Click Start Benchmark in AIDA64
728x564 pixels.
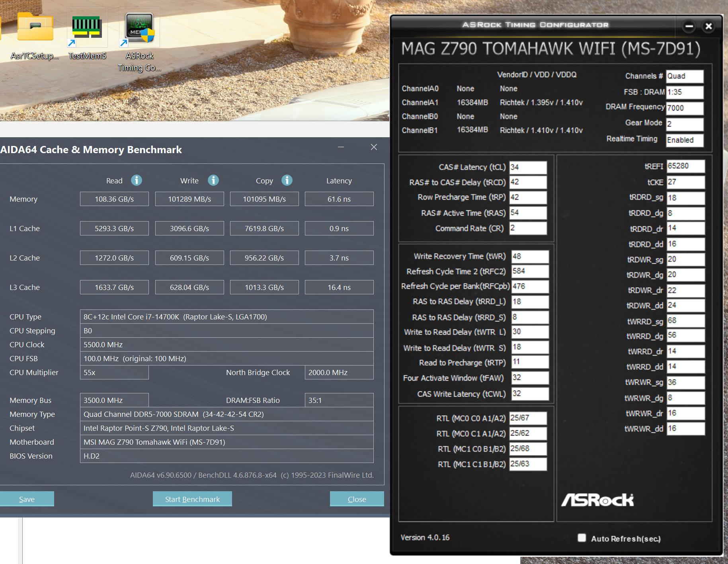coord(192,499)
